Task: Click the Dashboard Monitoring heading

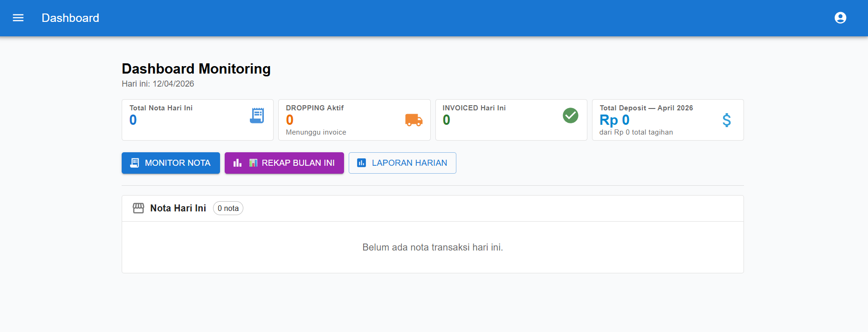Action: click(196, 69)
